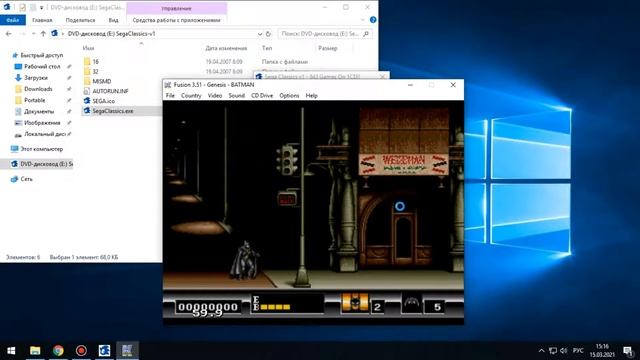Click the address bar path text
Viewport: 640px width, 360px height.
click(x=111, y=34)
